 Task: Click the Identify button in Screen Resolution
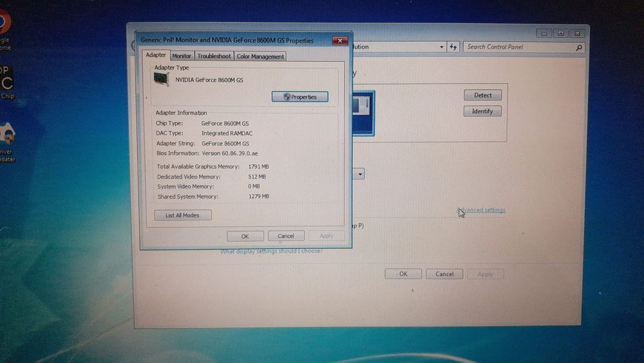(x=482, y=111)
